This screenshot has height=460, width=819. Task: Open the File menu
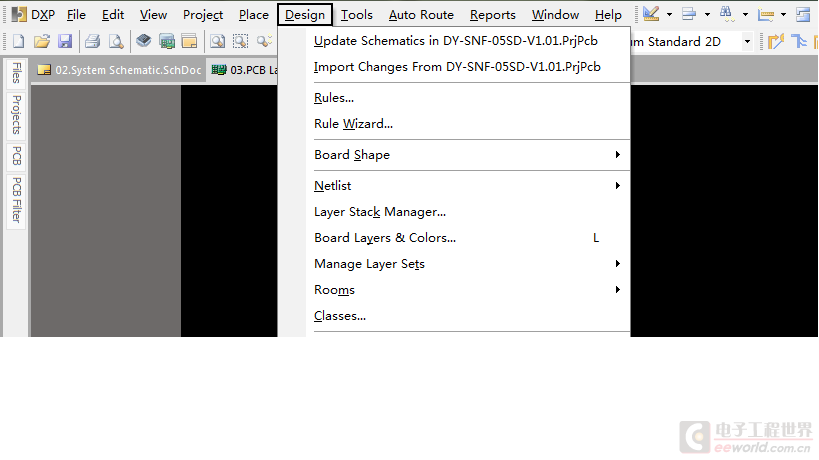pyautogui.click(x=76, y=15)
